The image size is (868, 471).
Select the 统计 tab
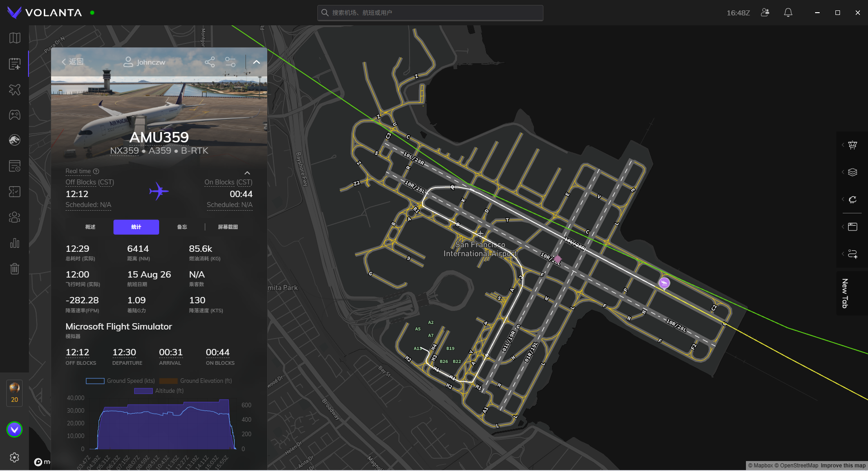(x=136, y=227)
